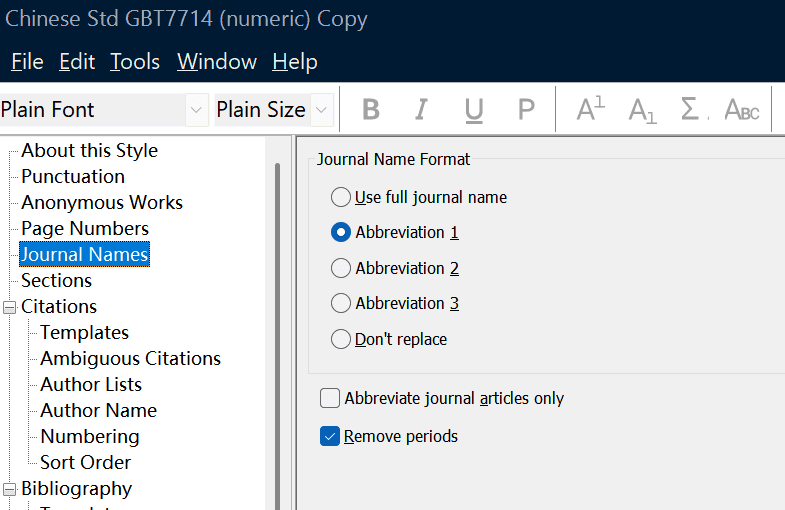785x510 pixels.
Task: Select Use full journal name option
Action: [x=341, y=197]
